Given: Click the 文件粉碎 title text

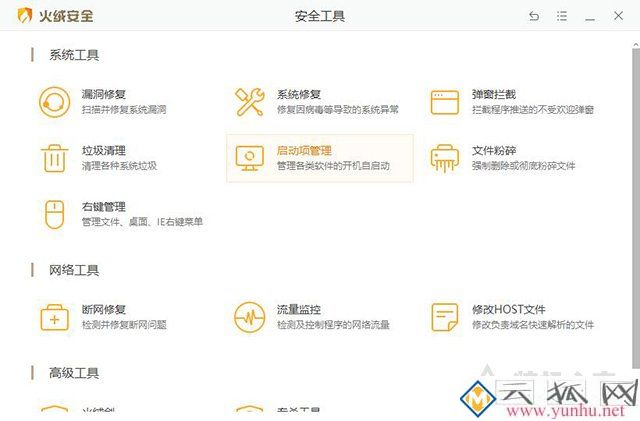Looking at the screenshot, I should point(494,151).
